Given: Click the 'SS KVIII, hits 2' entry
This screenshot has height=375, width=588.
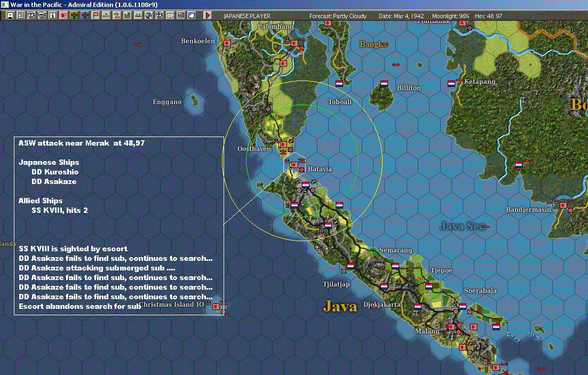Looking at the screenshot, I should (x=60, y=210).
